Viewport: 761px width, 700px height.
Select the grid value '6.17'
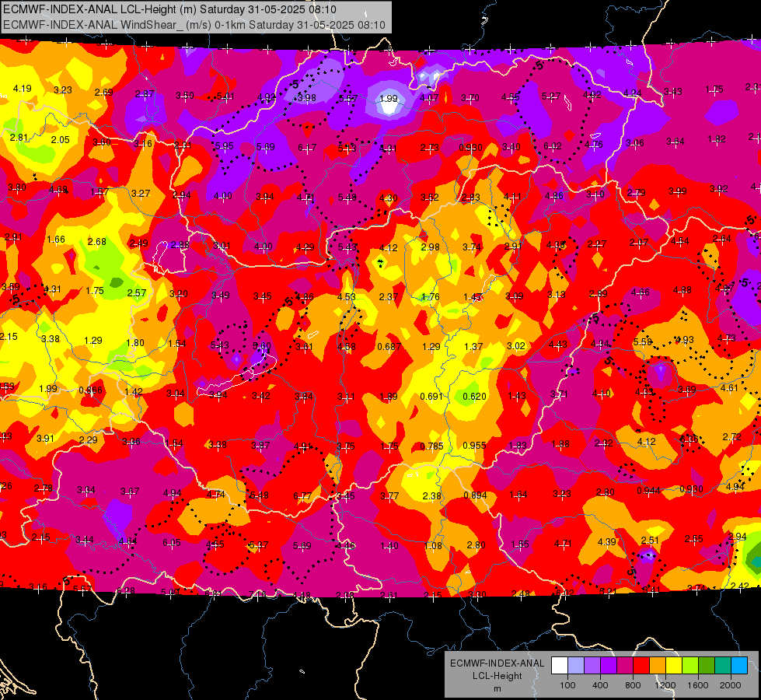pos(307,147)
